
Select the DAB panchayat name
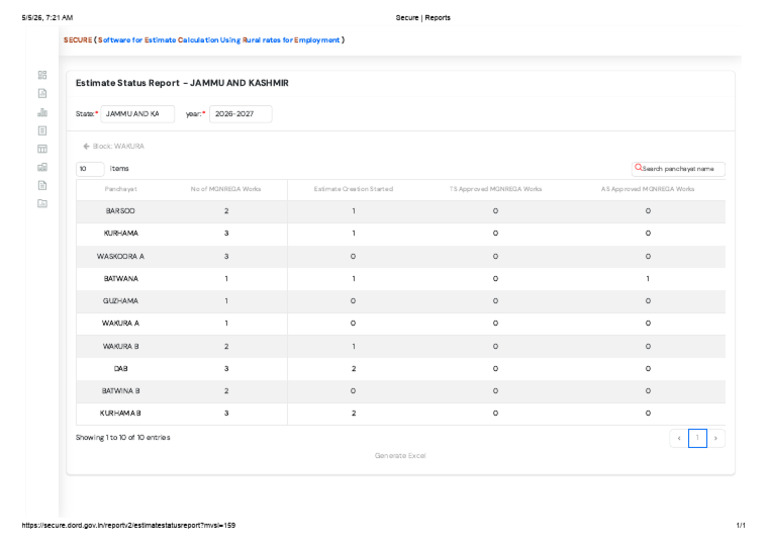point(120,368)
